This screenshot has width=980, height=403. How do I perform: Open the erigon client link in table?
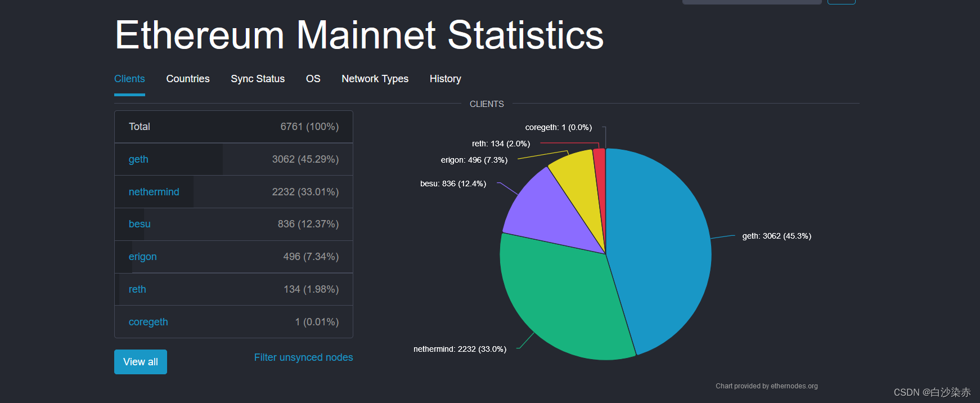click(143, 257)
